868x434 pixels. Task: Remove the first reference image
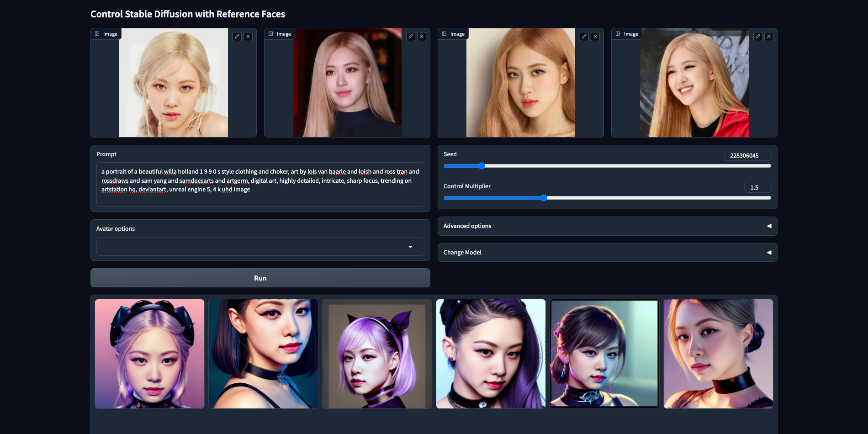pos(248,37)
